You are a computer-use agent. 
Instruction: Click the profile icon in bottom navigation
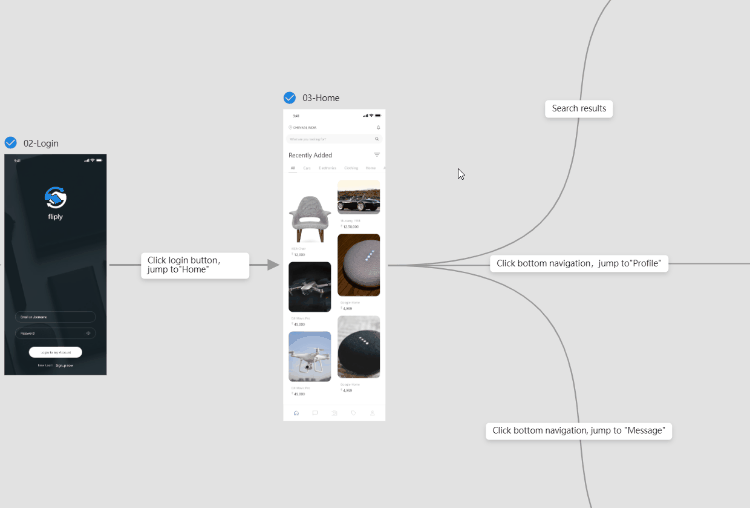pyautogui.click(x=372, y=412)
